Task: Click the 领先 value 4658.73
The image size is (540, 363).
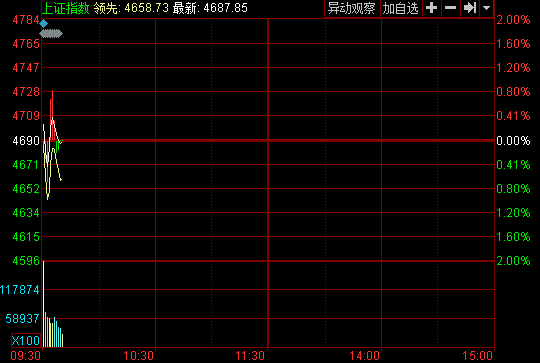Action: coord(146,8)
